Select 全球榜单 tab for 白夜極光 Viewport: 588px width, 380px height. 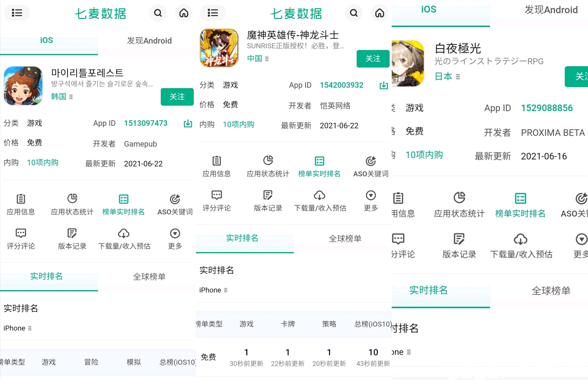(x=551, y=290)
